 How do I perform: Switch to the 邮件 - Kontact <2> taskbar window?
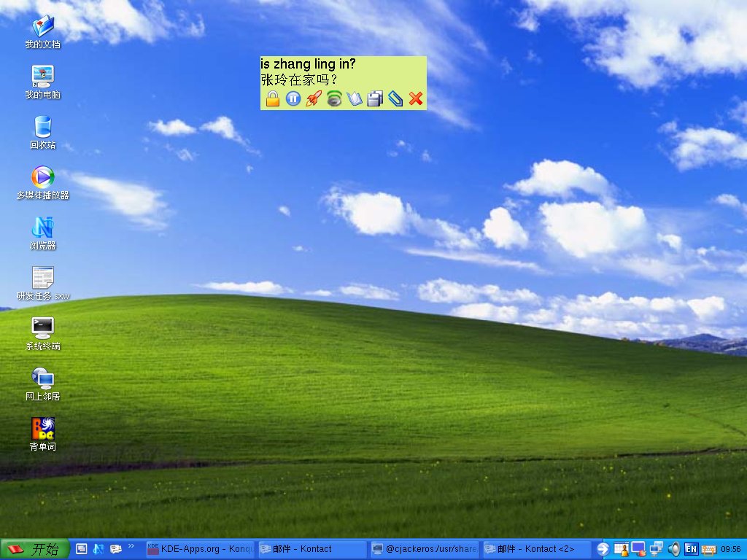537,549
